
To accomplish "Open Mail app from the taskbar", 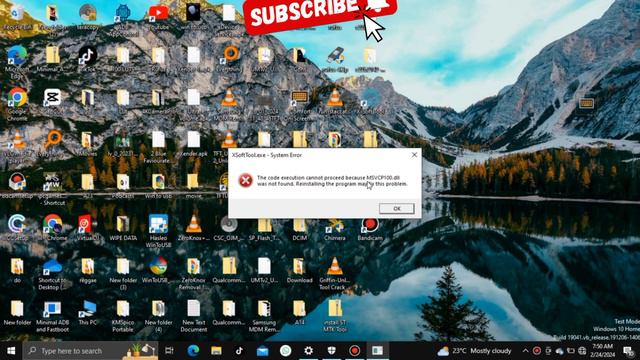I will point(262,351).
